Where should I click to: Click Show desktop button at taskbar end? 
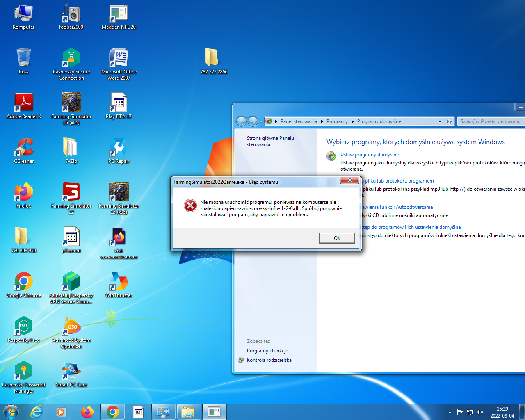click(x=522, y=412)
